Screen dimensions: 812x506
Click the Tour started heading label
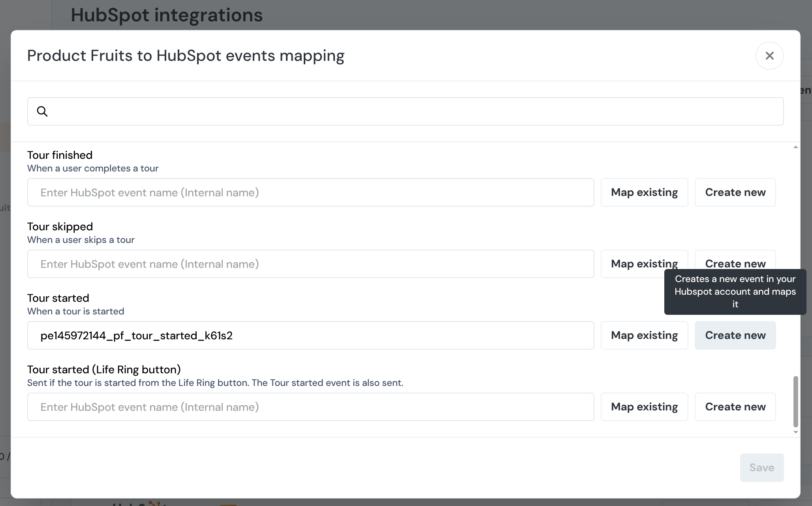coord(58,298)
